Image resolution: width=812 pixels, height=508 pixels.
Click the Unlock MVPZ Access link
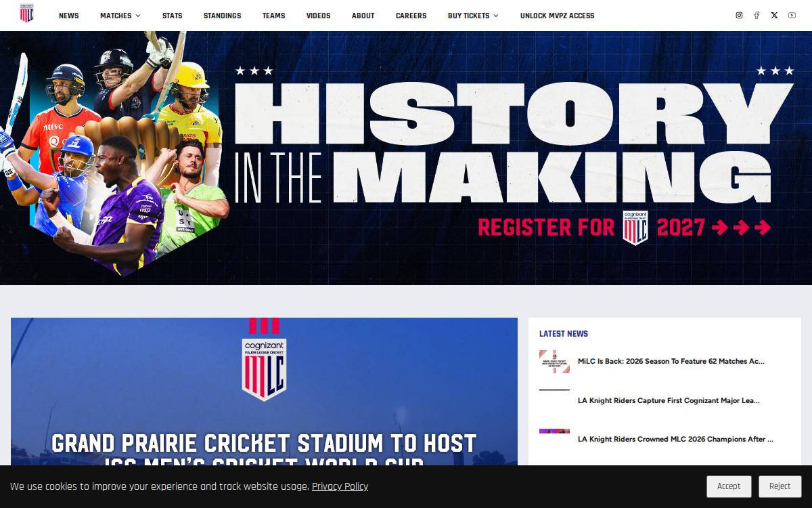point(557,16)
